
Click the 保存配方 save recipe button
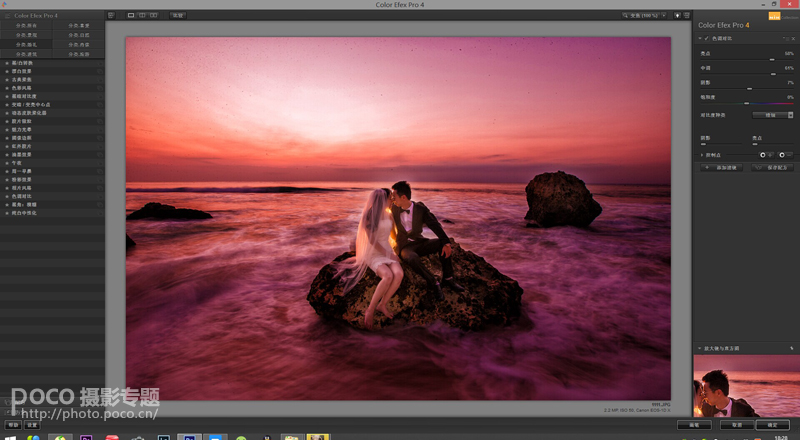tap(772, 167)
